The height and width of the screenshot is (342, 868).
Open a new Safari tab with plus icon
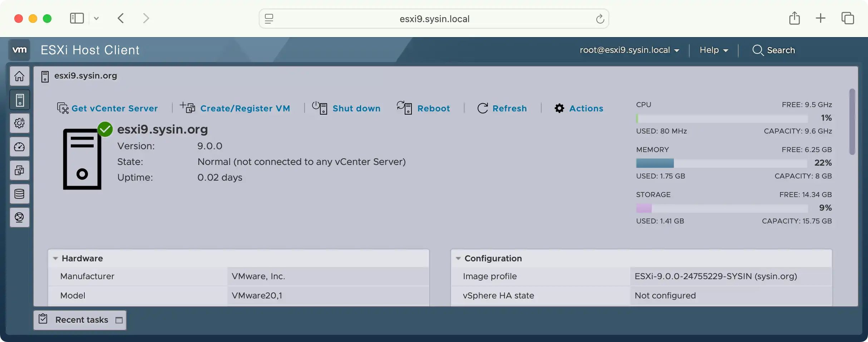(821, 18)
